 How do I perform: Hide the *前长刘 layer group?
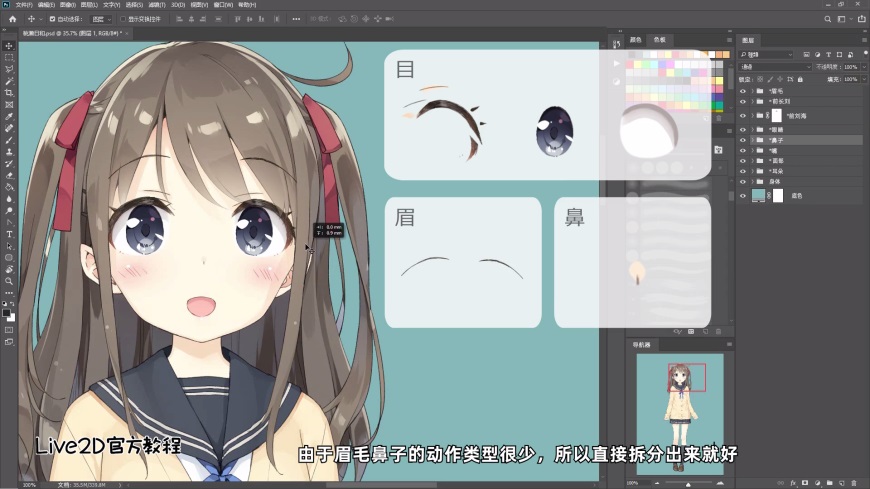click(743, 102)
